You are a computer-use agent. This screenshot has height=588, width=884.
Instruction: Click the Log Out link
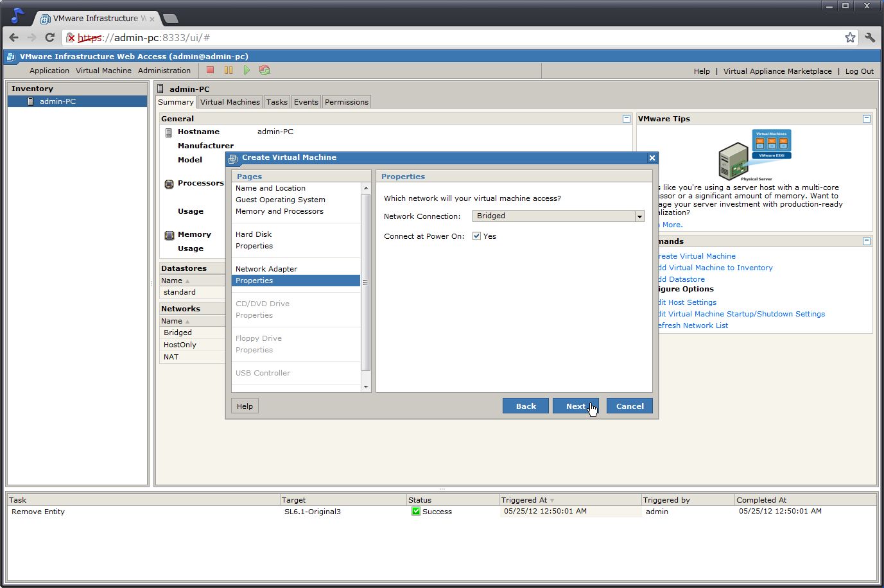coord(860,71)
